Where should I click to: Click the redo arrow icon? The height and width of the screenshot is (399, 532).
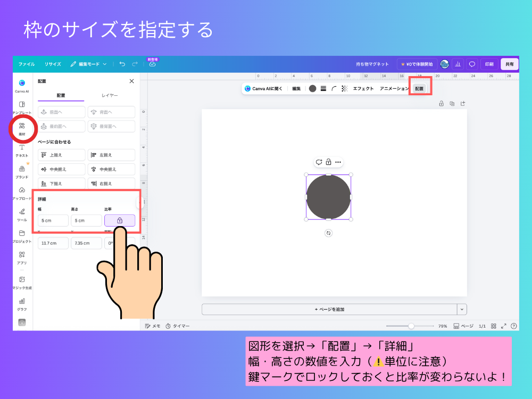coord(135,64)
